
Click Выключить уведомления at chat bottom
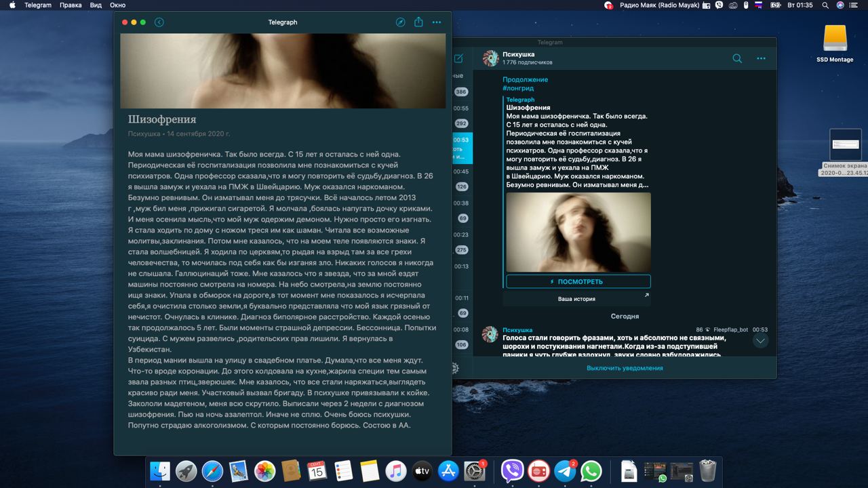625,368
